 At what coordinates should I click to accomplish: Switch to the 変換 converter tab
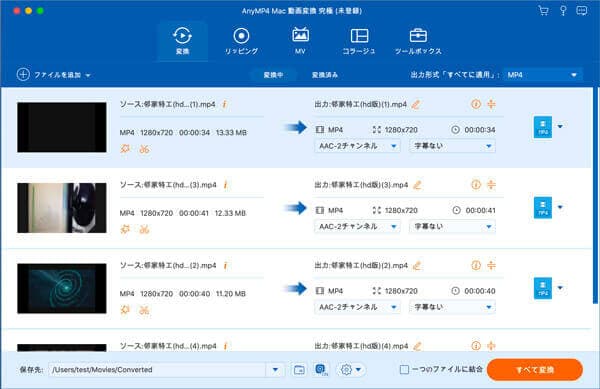[183, 41]
